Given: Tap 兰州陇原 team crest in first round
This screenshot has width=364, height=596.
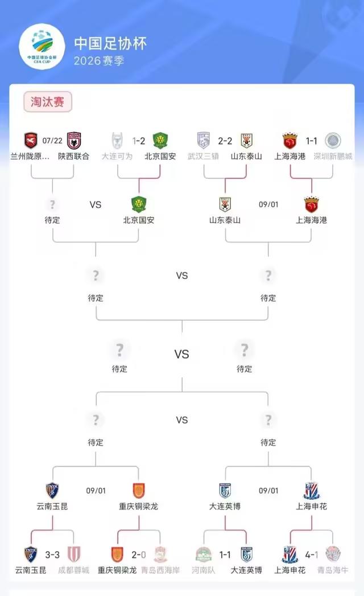Looking at the screenshot, I should 31,140.
